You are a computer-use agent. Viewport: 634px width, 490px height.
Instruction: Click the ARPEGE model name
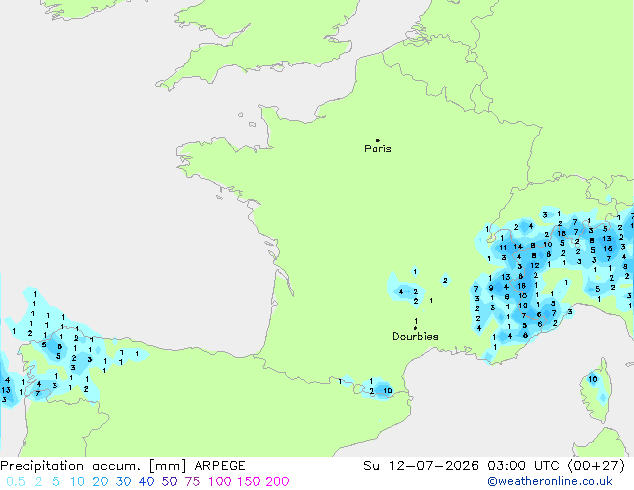[x=220, y=466]
